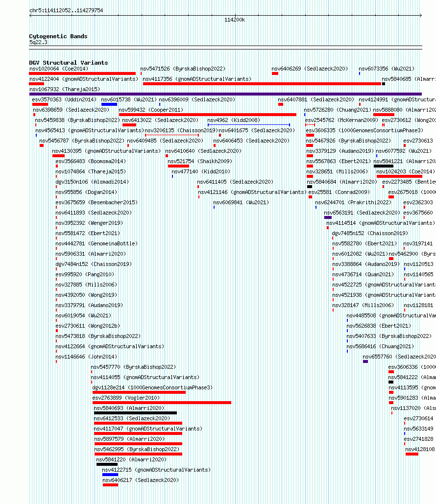This screenshot has width=436, height=504.
Task: Select black bar of nsv5840693 (Almarri2020)
Action: tap(135, 413)
